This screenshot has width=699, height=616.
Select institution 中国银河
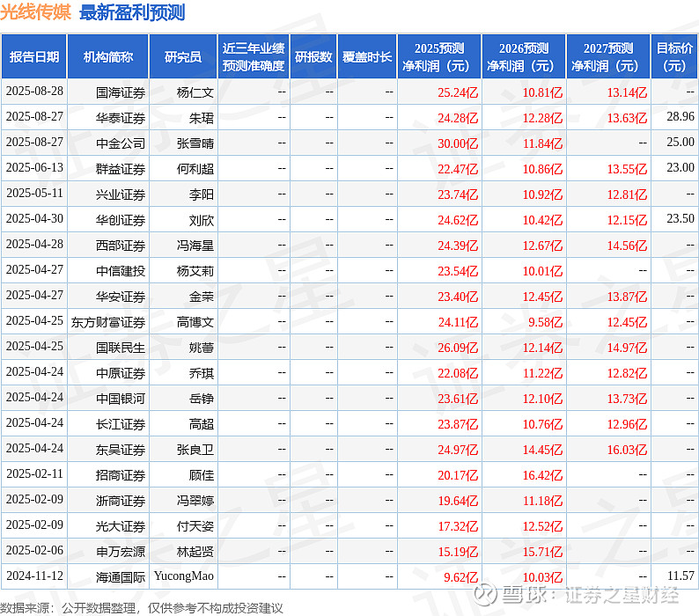point(121,399)
